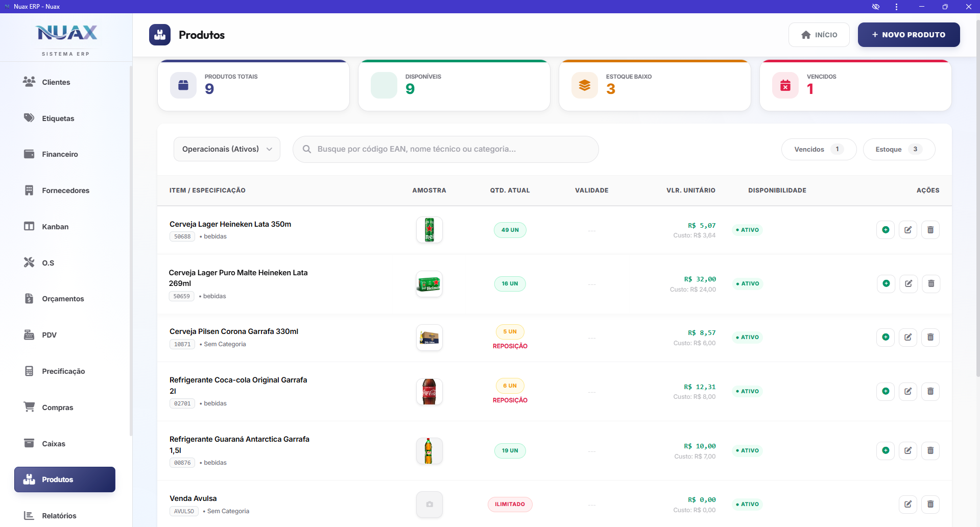980x527 pixels.
Task: Click the Estoque Baixo layers icon
Action: point(585,85)
